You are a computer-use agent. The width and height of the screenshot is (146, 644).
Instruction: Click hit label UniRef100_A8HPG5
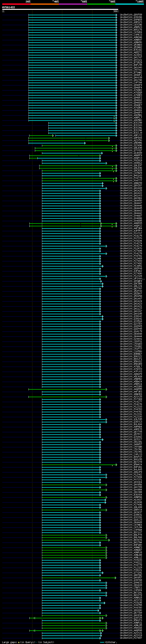click(131, 223)
